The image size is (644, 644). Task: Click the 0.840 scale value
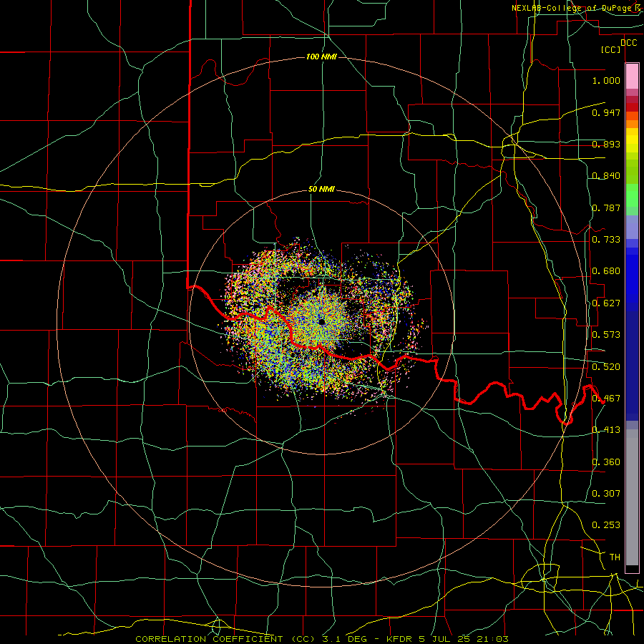tap(606, 176)
